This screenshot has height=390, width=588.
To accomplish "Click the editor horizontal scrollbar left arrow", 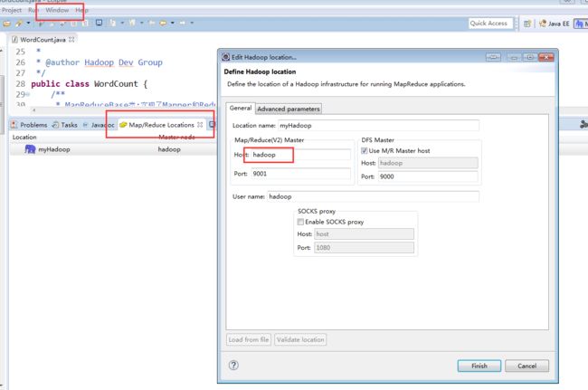I will click(x=34, y=110).
